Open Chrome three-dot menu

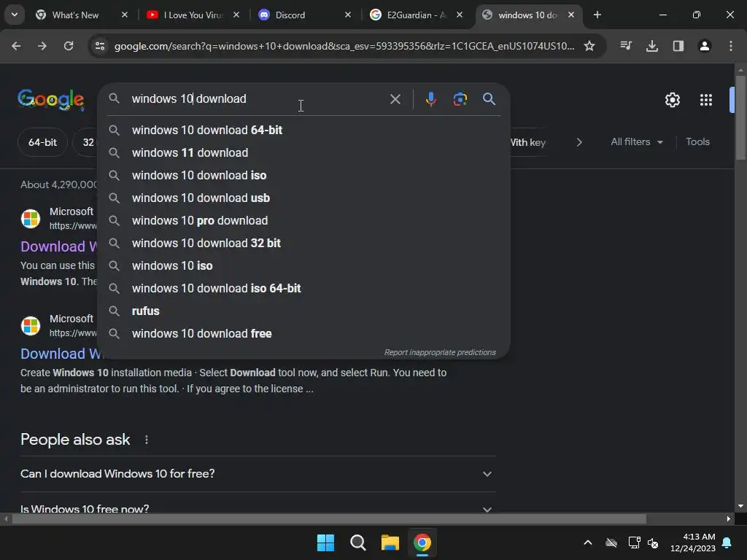click(x=731, y=46)
